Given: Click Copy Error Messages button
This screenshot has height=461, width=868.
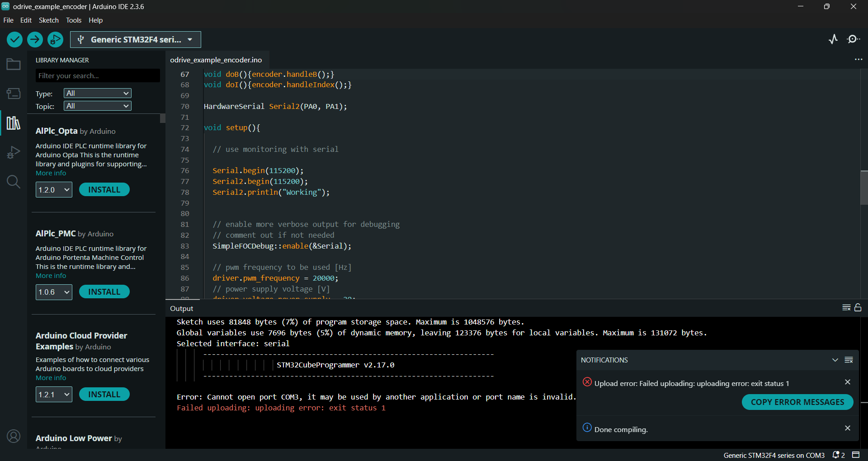Looking at the screenshot, I should click(x=797, y=402).
